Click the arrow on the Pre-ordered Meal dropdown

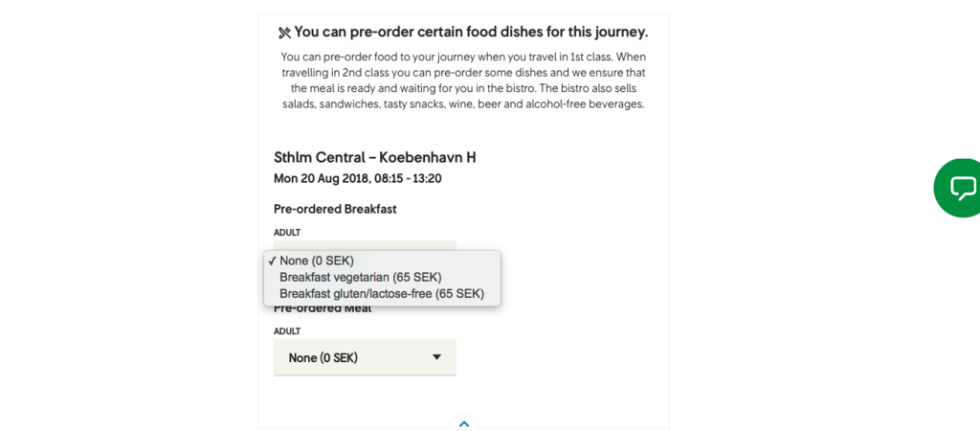click(x=436, y=357)
